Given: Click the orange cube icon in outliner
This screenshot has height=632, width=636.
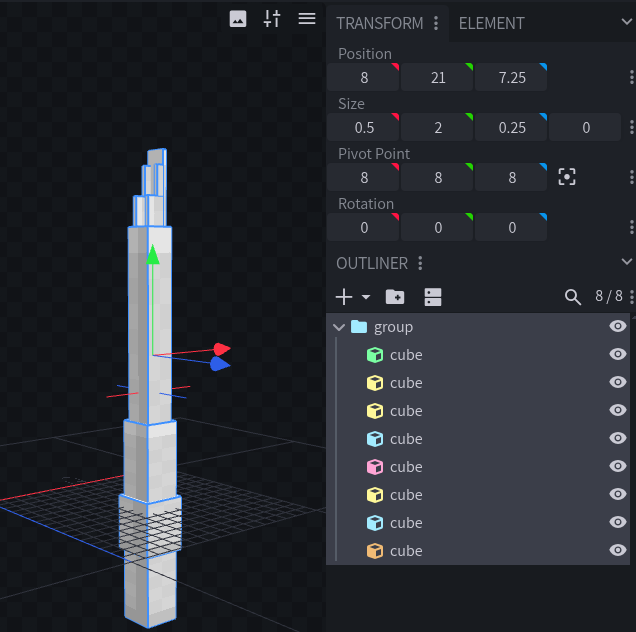Looking at the screenshot, I should [x=375, y=551].
